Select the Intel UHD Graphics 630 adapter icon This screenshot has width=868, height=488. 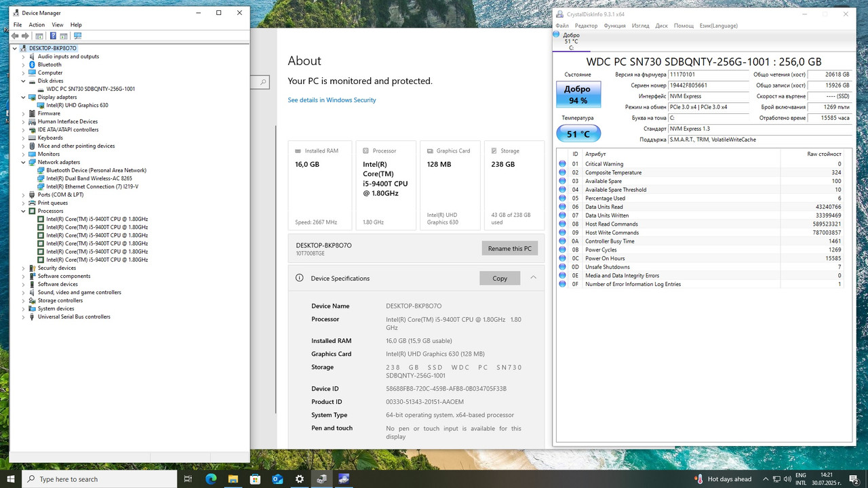41,105
